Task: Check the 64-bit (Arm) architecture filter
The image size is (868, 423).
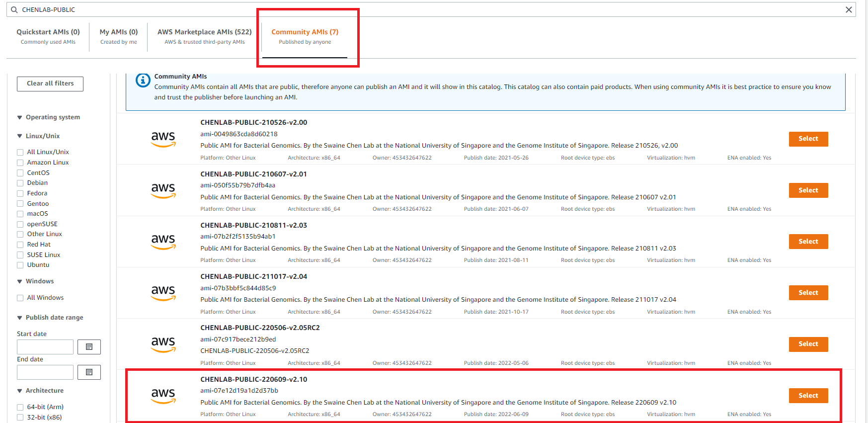Action: point(20,407)
